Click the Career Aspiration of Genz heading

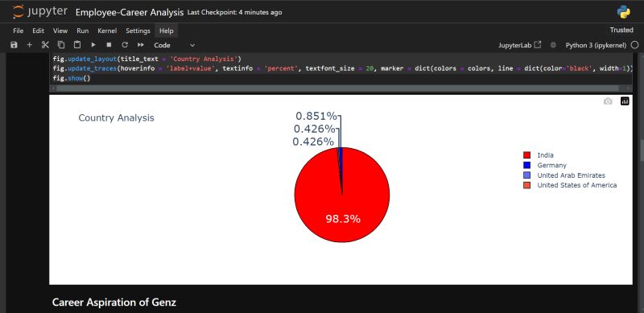[x=114, y=303]
